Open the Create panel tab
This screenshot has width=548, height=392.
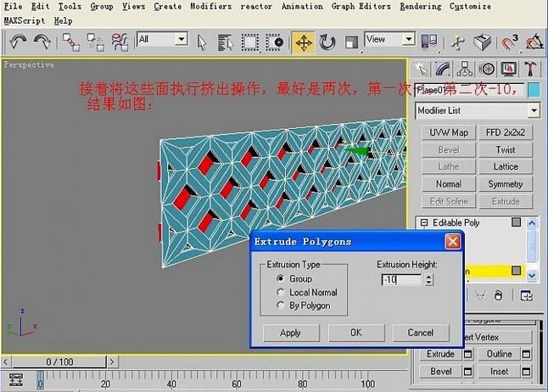pyautogui.click(x=422, y=70)
